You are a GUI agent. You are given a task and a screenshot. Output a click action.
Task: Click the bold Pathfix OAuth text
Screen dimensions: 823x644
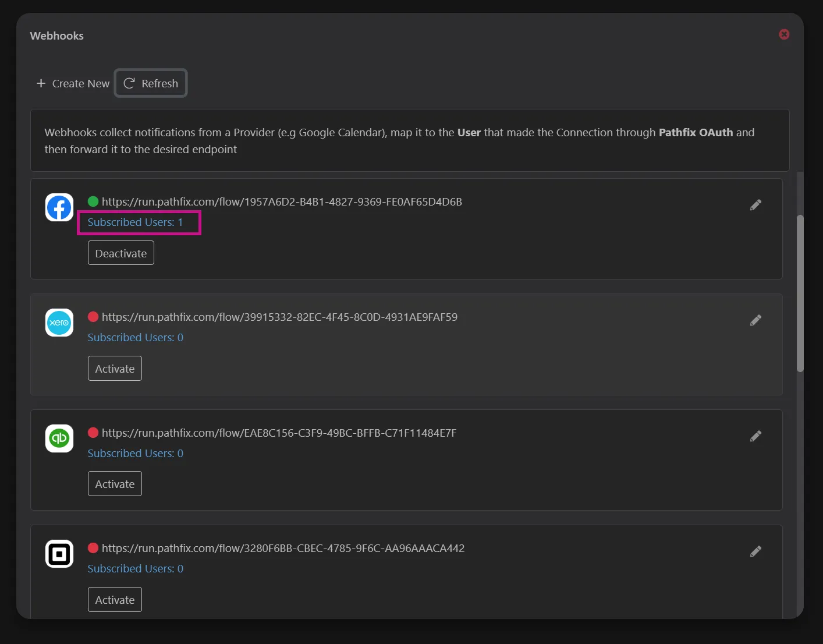pos(696,132)
